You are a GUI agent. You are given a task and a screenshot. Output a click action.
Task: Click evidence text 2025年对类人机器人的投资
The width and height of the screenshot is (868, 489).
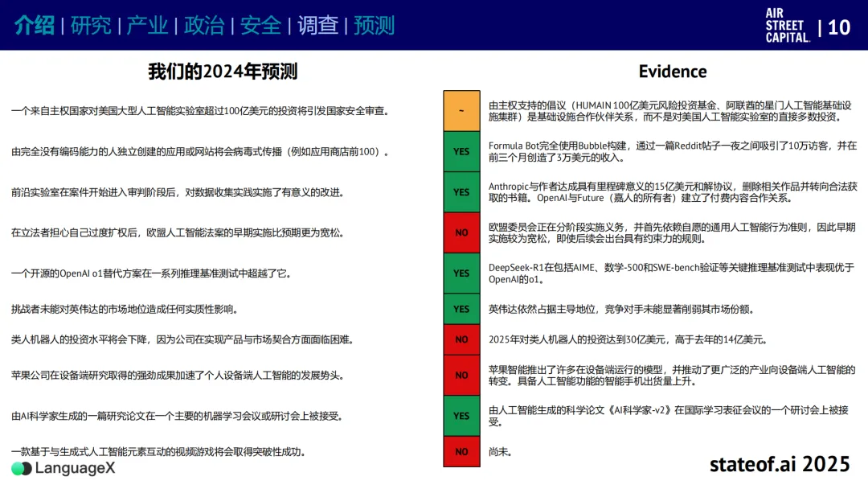pyautogui.click(x=628, y=339)
